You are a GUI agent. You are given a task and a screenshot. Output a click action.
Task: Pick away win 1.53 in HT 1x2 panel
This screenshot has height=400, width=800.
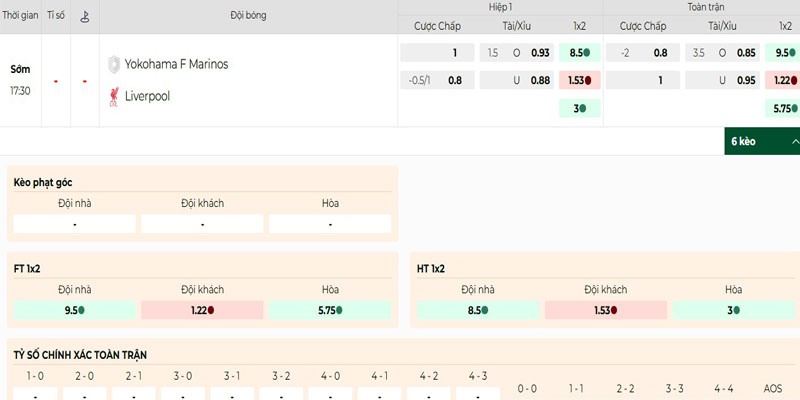(606, 310)
